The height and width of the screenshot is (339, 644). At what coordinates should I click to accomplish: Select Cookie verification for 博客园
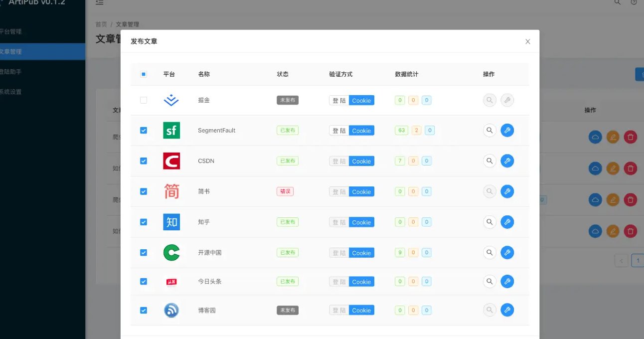point(361,310)
